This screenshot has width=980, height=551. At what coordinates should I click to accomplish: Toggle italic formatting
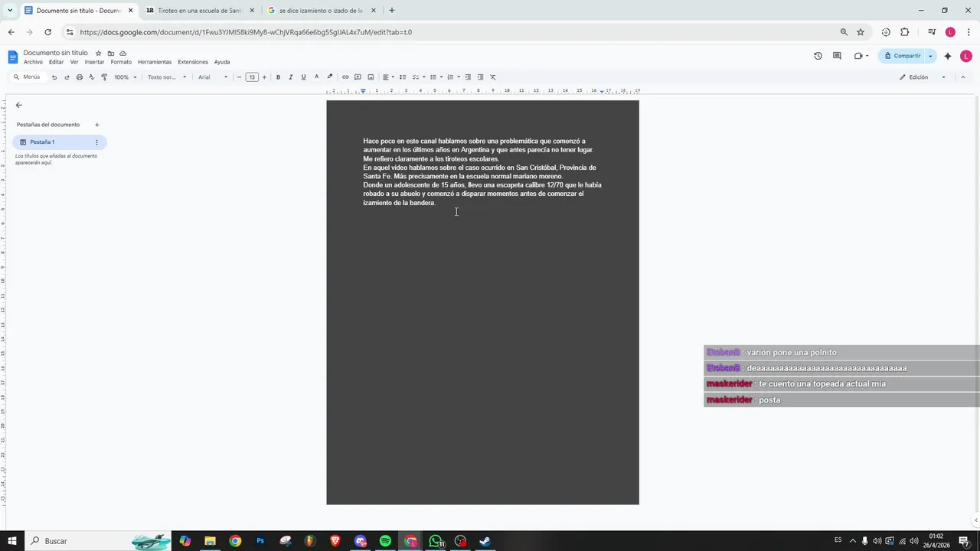coord(290,77)
